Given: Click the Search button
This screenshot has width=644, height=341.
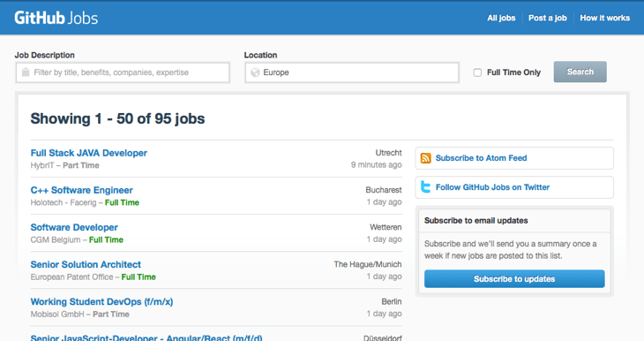Looking at the screenshot, I should tap(580, 72).
